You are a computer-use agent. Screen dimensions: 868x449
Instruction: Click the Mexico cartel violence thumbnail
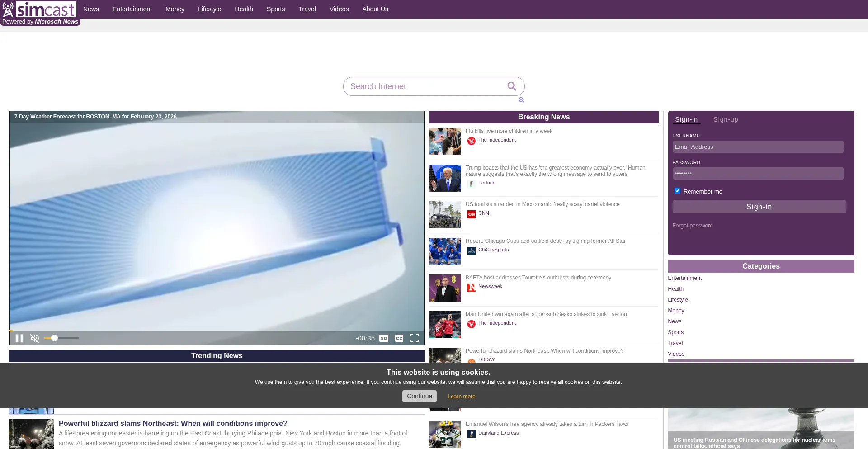click(x=445, y=215)
